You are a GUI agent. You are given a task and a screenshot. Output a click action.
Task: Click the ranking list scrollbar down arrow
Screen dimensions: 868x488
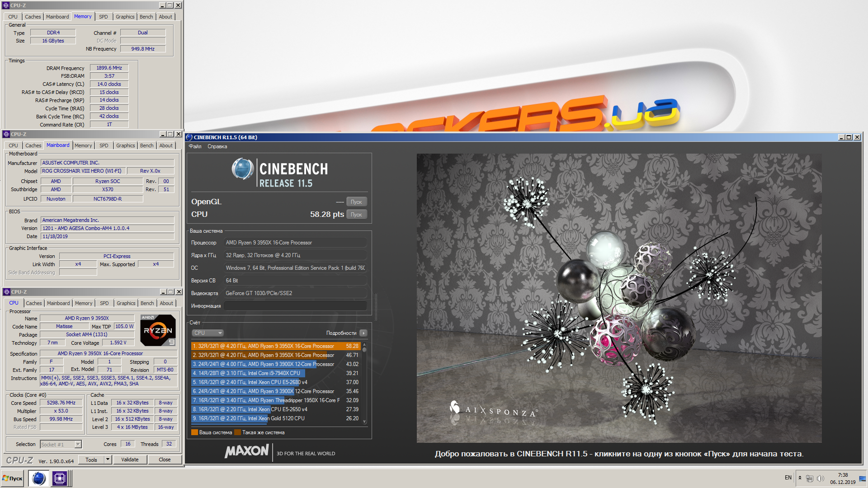tap(364, 422)
